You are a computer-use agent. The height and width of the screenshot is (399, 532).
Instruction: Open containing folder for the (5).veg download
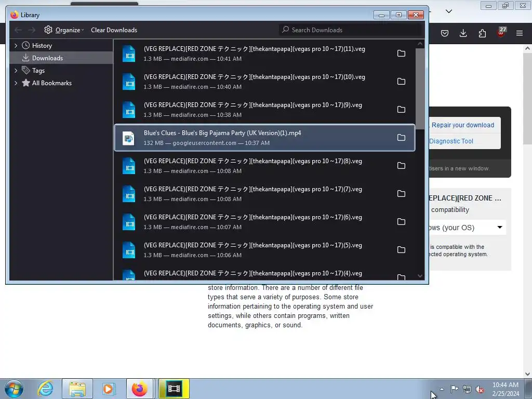tap(401, 250)
